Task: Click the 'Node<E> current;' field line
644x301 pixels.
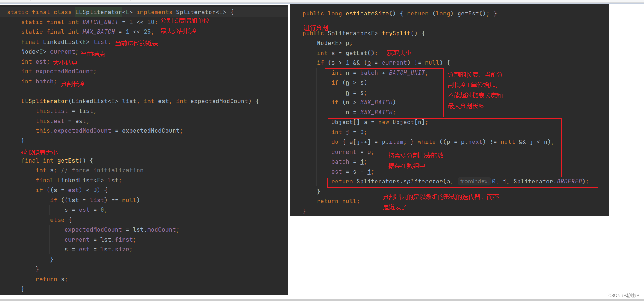Action: (x=50, y=52)
